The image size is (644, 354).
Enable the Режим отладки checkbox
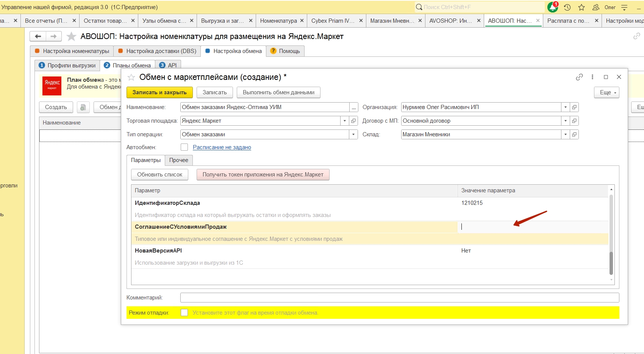pos(184,313)
